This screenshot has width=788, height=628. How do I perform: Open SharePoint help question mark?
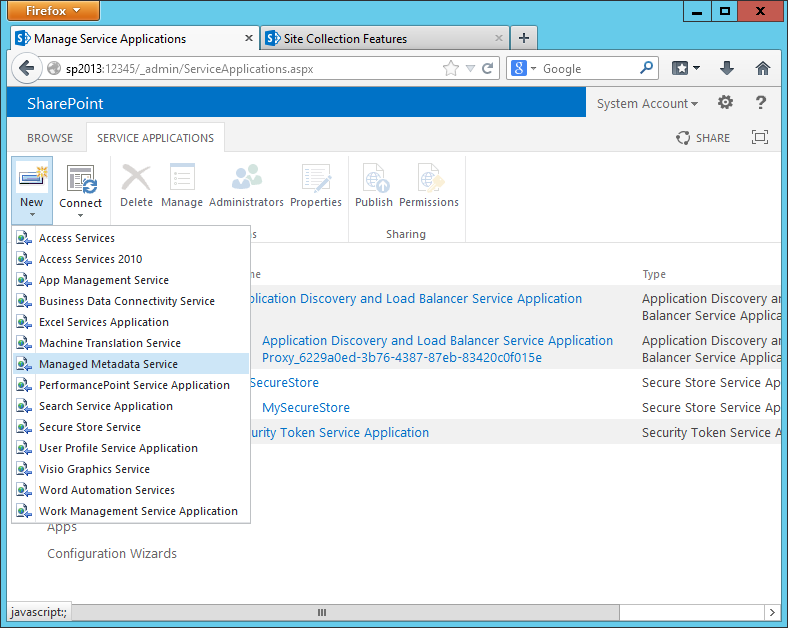pyautogui.click(x=761, y=102)
